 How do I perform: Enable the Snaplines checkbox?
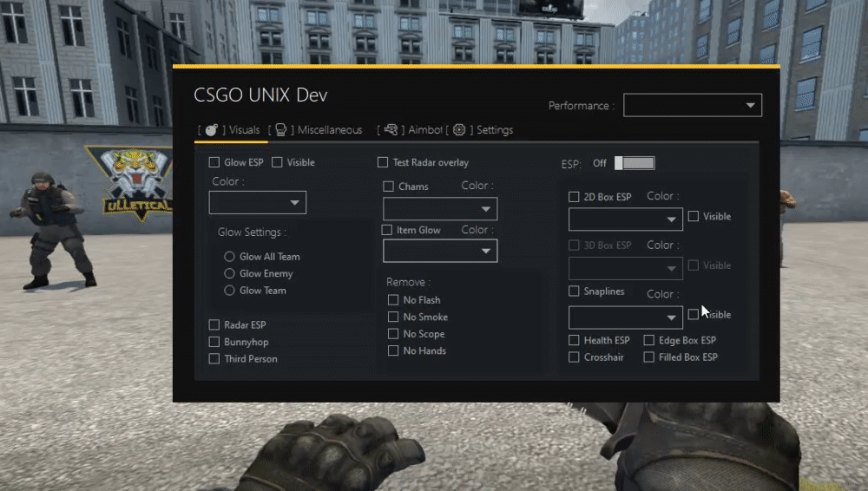pos(574,291)
